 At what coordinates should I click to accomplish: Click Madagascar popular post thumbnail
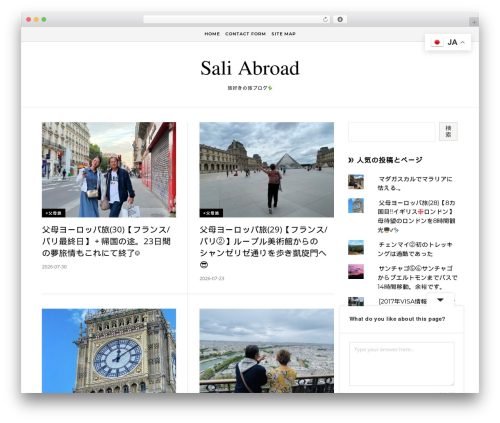pyautogui.click(x=356, y=182)
